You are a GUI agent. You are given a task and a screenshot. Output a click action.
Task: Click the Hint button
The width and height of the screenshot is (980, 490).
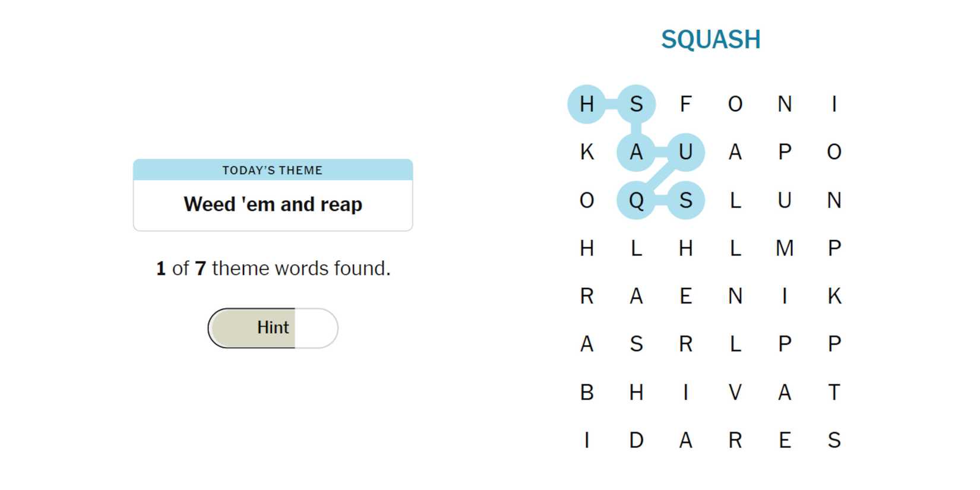pyautogui.click(x=273, y=328)
